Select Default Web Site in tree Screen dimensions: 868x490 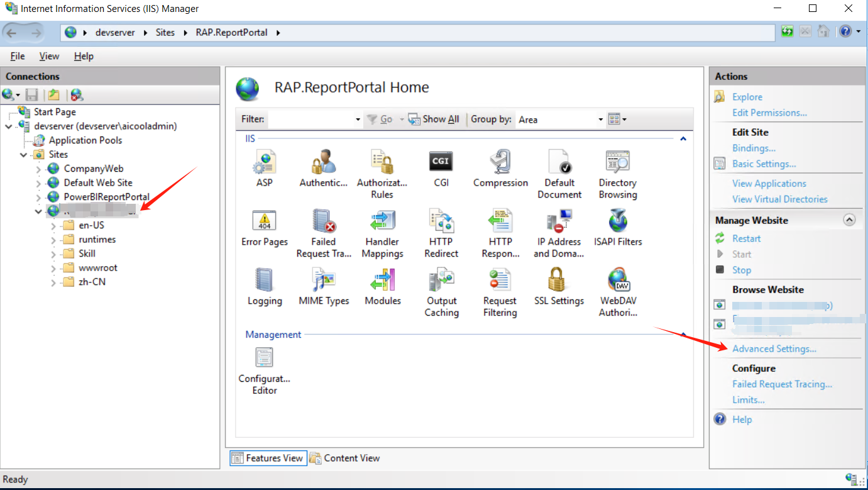pyautogui.click(x=98, y=182)
